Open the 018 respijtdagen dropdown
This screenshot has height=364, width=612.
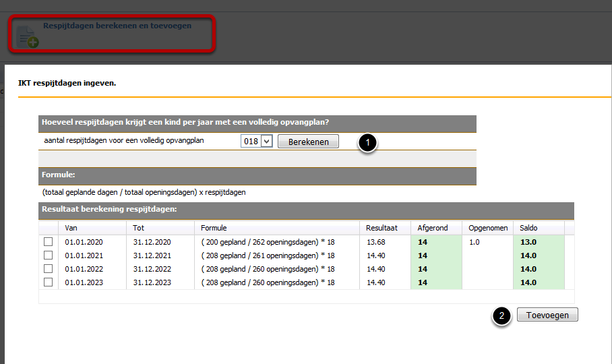click(256, 142)
